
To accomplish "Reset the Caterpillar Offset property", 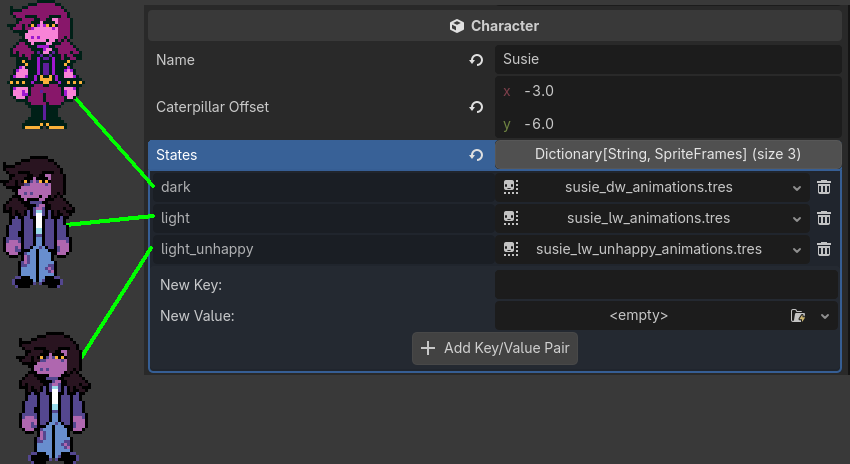I will pos(476,107).
